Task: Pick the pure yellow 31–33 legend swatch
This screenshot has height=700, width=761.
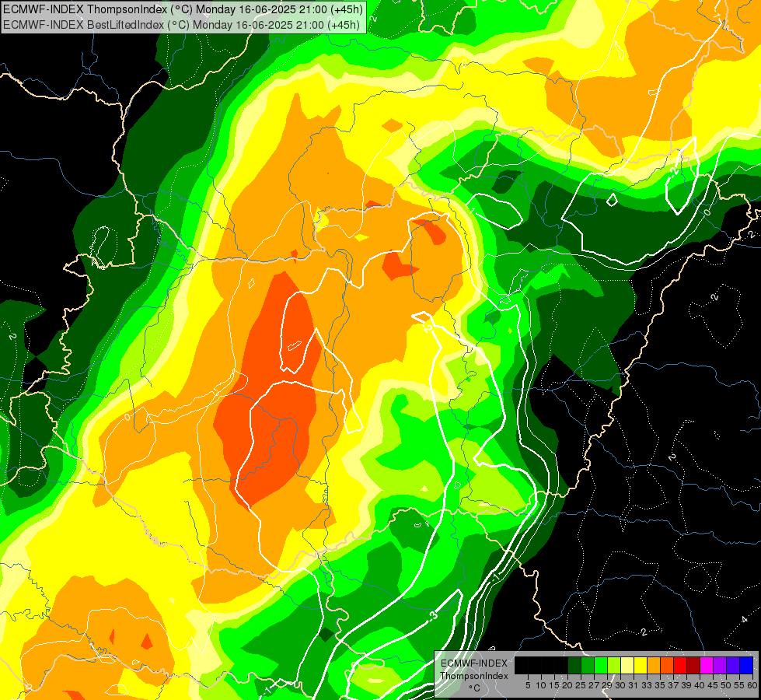Action: pos(641,665)
